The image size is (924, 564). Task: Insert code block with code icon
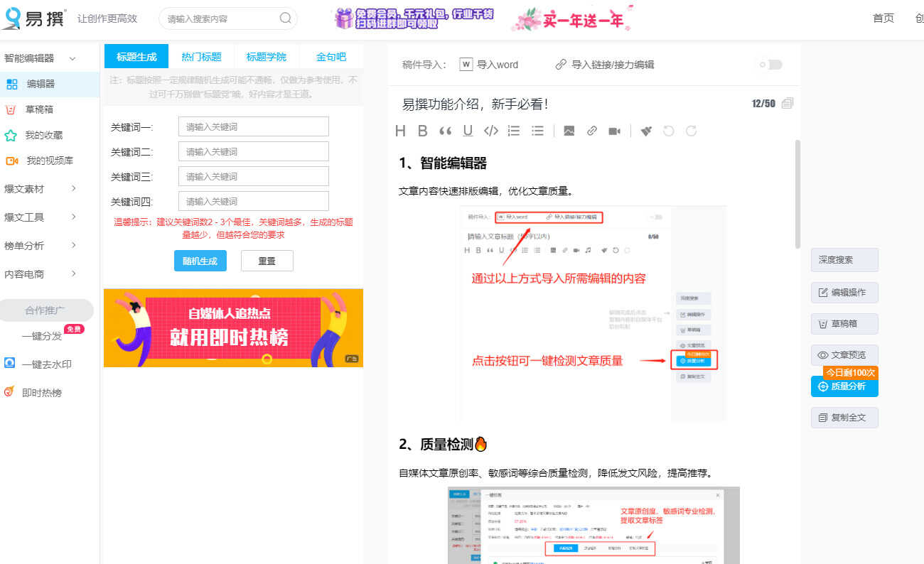click(x=490, y=131)
